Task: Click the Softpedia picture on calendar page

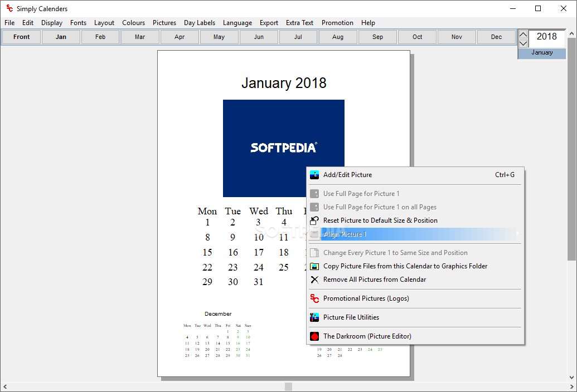Action: [284, 148]
